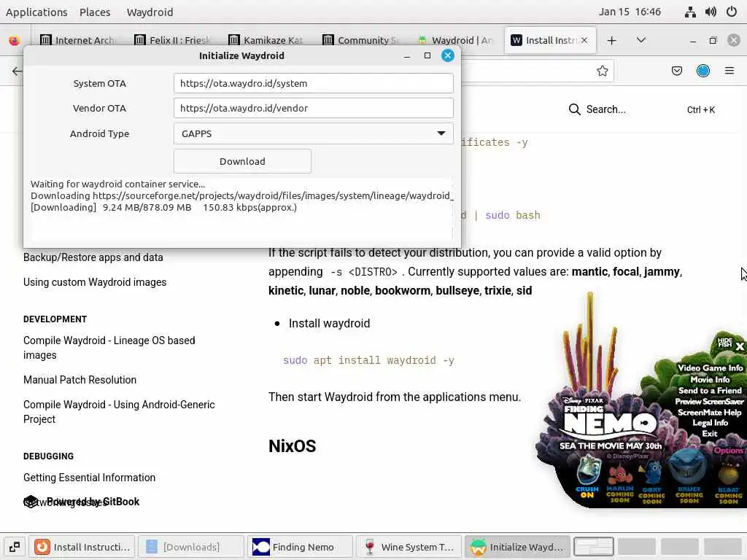The image size is (747, 560).
Task: Click the show desktop icon in the taskbar
Action: pos(15,547)
